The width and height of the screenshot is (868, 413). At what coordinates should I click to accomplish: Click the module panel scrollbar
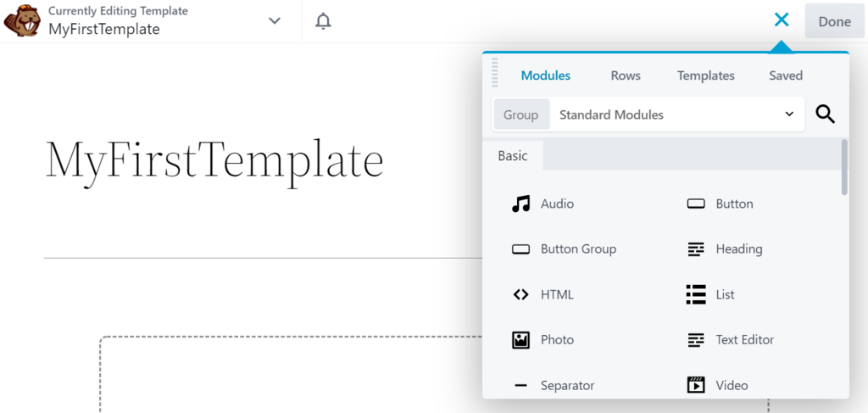pyautogui.click(x=844, y=167)
